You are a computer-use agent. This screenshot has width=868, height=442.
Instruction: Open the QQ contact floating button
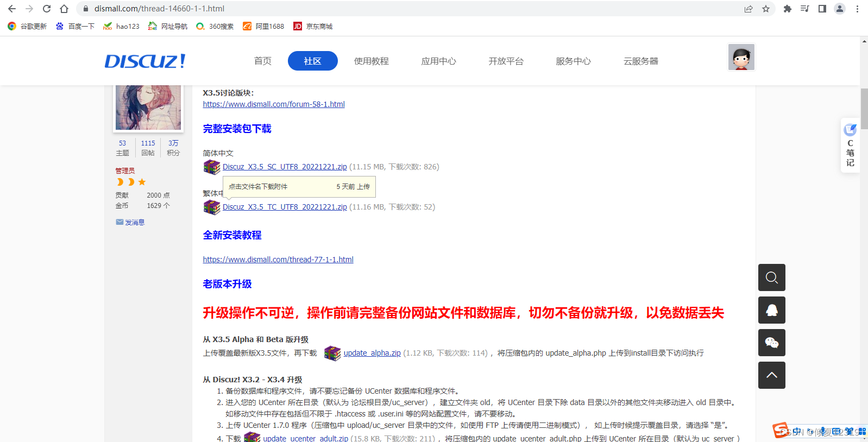click(772, 310)
